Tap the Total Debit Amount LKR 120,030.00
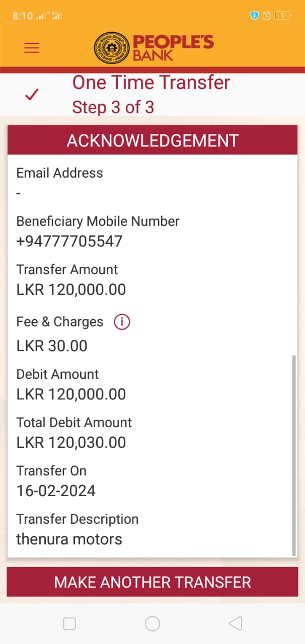 point(71,443)
